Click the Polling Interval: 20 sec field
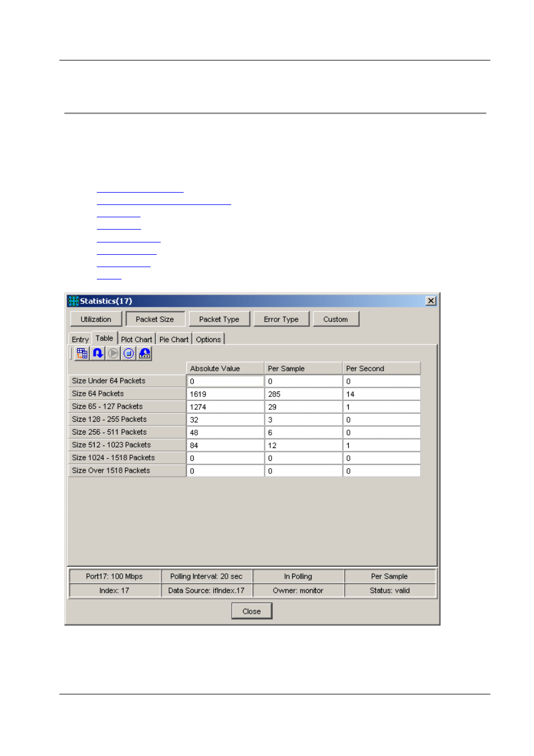Screen dimensions: 534x756 click(x=207, y=576)
